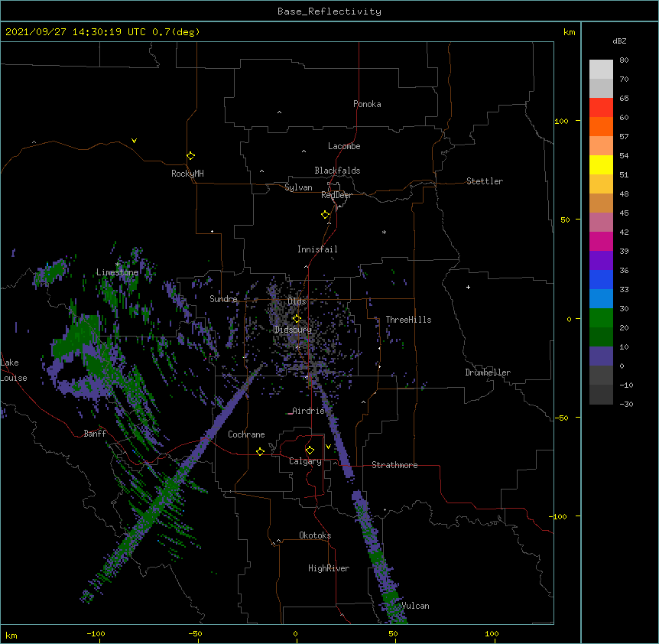Click the Strathmore label
Image resolution: width=659 pixels, height=644 pixels.
coord(394,465)
